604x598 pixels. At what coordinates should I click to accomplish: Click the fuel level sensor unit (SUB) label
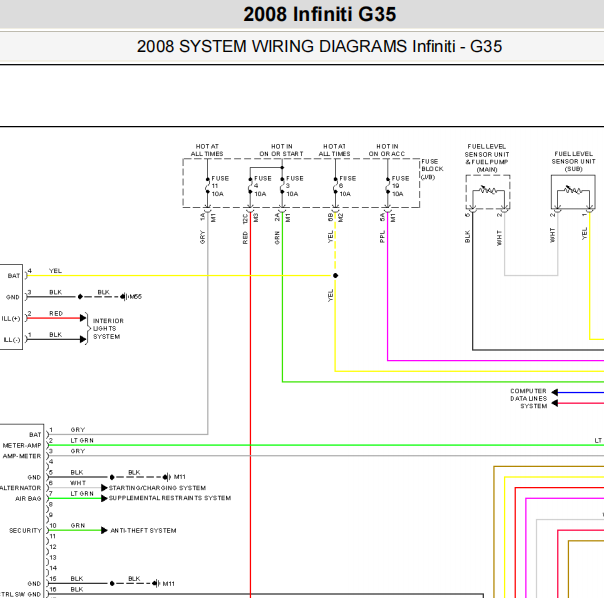coord(573,161)
